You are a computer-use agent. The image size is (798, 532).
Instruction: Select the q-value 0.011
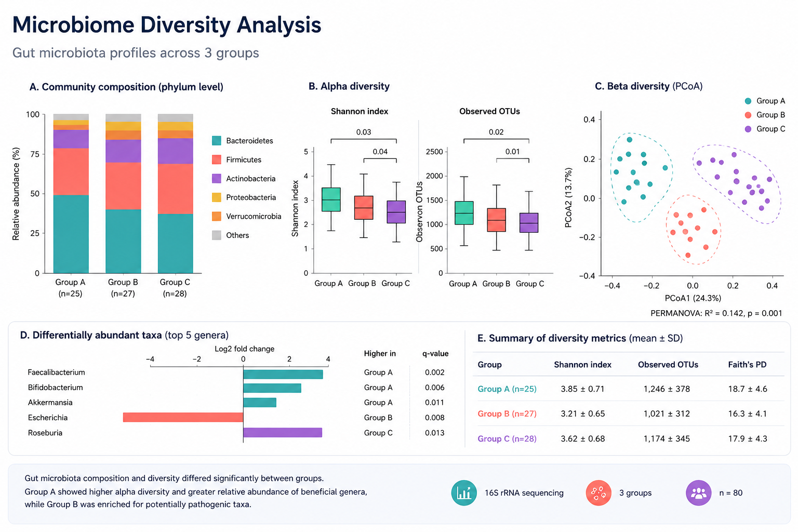tap(435, 403)
